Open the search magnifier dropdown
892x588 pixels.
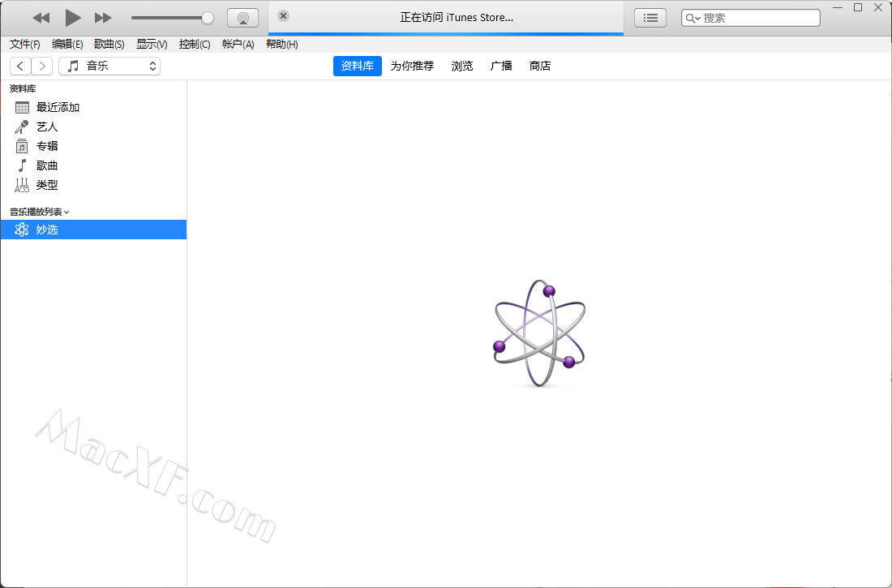click(x=693, y=18)
